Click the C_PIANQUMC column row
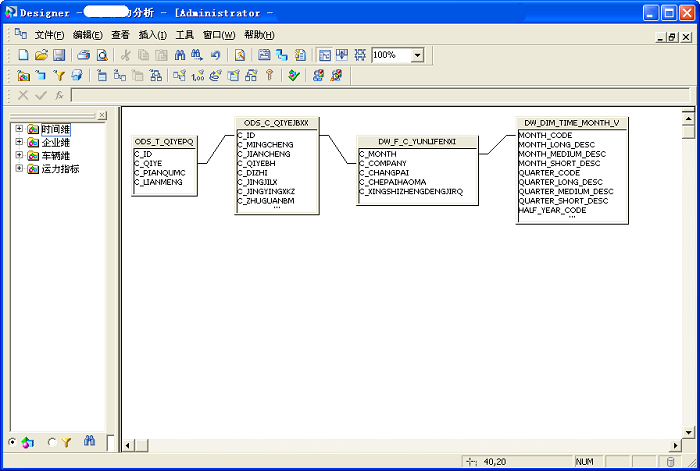The image size is (700, 471). [159, 173]
